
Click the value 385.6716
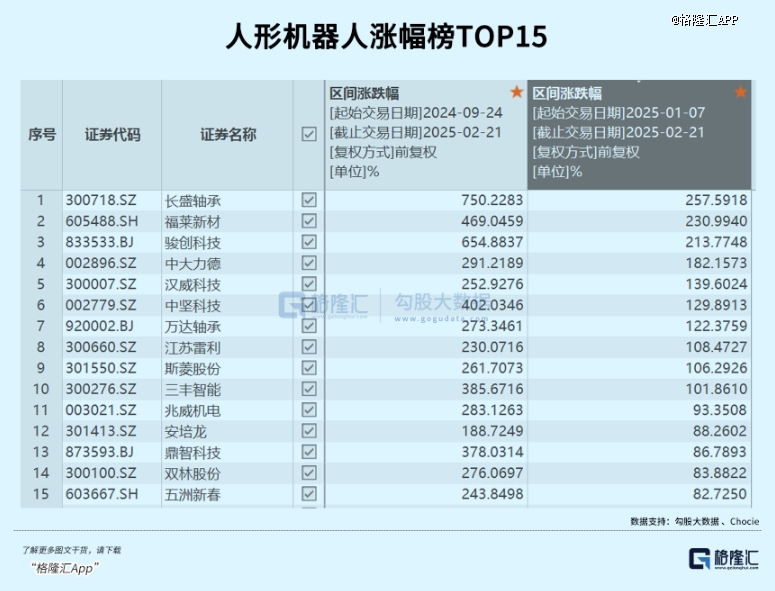click(492, 389)
